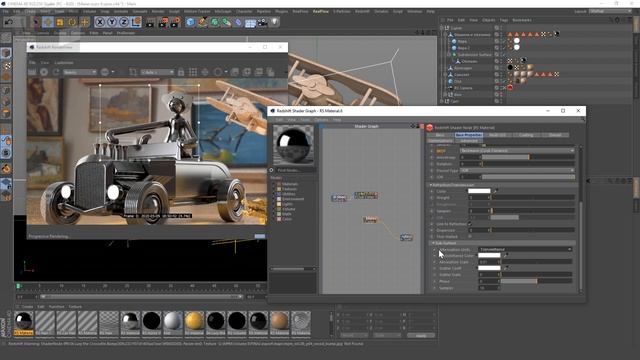640x360 pixels.
Task: Open the zoom mode dropdown in RenderView
Action: click(x=157, y=72)
